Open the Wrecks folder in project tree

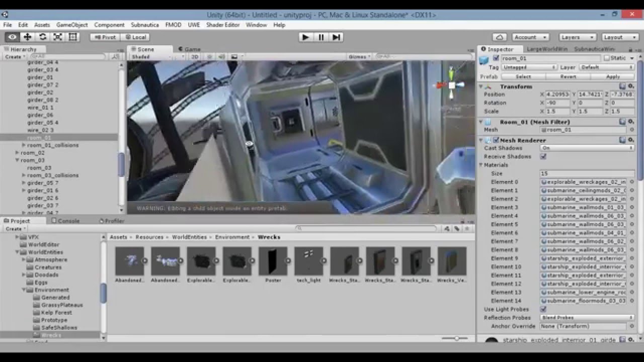coord(51,335)
